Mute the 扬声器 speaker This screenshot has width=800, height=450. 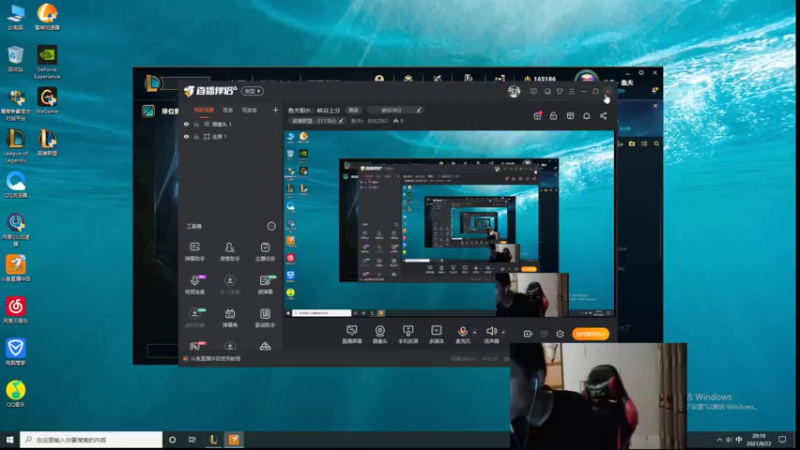pos(491,331)
